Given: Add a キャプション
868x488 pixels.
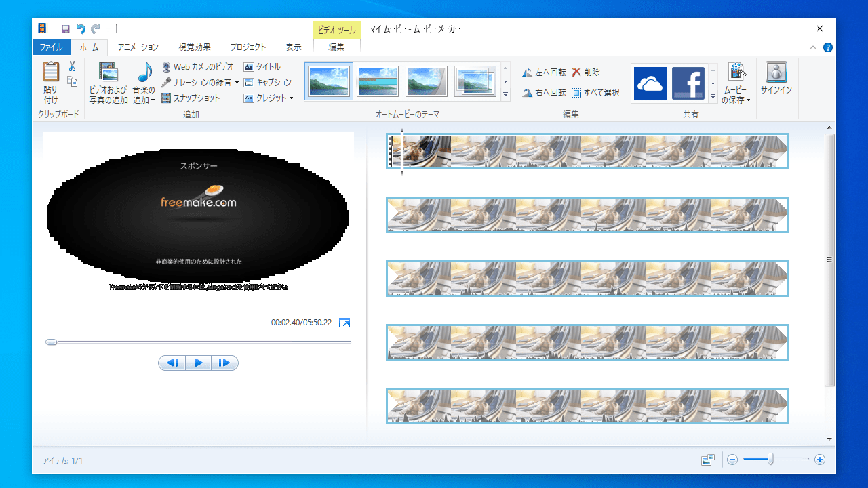Looking at the screenshot, I should point(268,83).
